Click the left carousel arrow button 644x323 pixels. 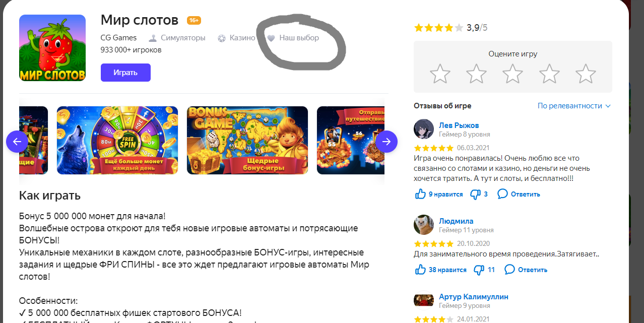17,142
